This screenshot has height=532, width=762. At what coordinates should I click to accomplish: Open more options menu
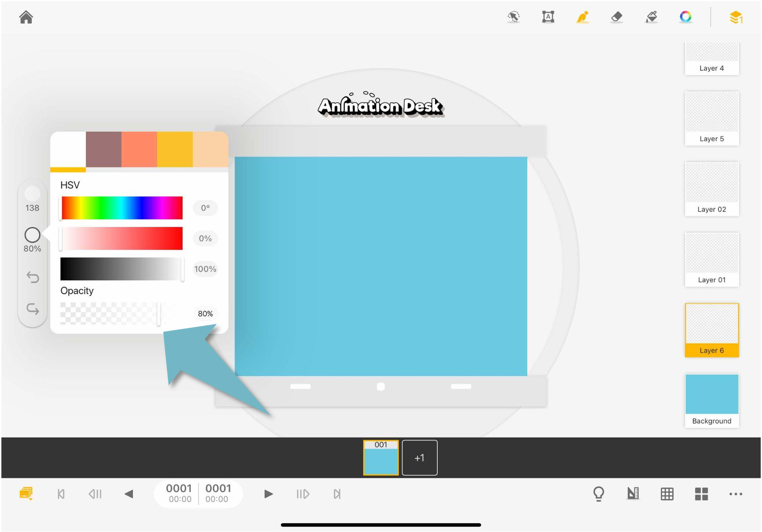[736, 494]
